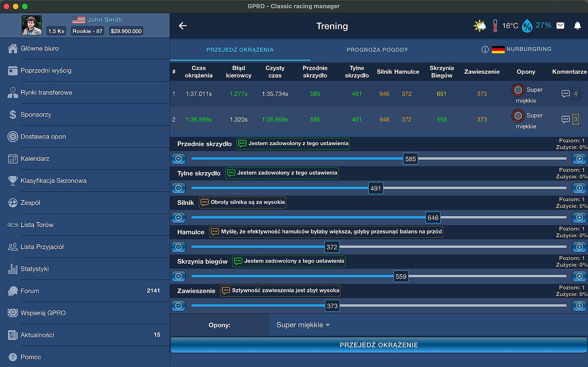Open lap 2 comments speech bubble

pos(566,119)
